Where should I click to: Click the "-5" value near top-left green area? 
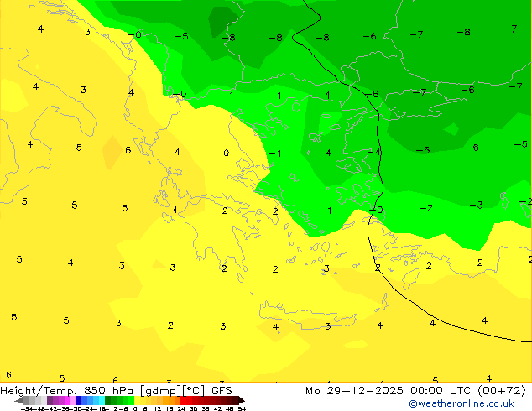point(182,36)
